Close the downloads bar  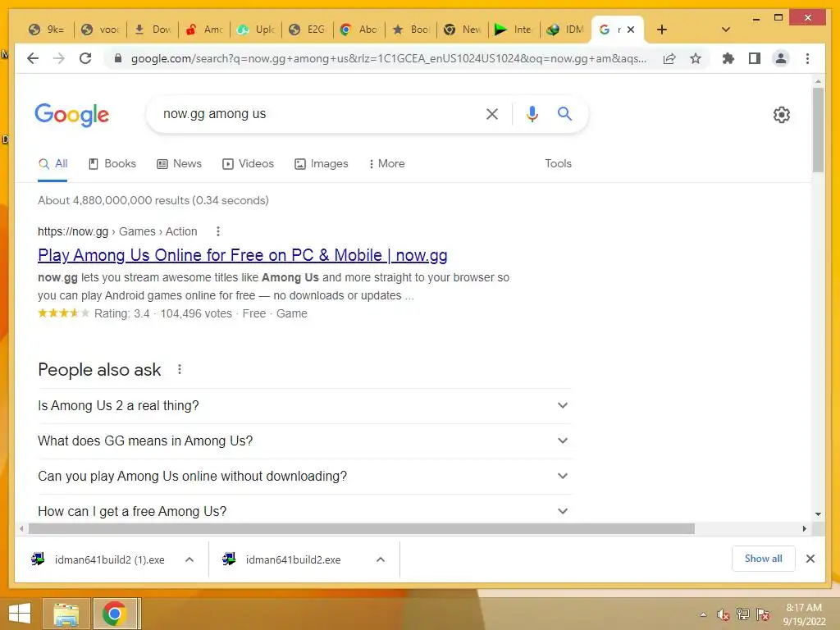810,559
